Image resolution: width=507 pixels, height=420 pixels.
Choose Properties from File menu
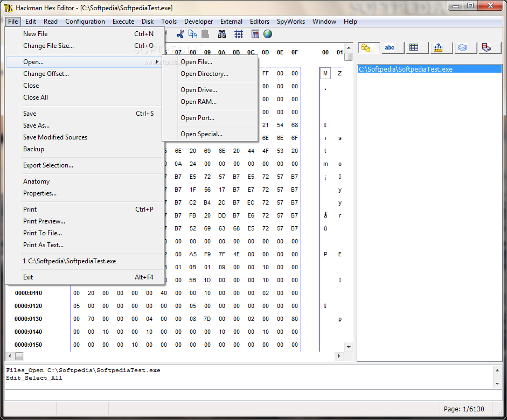(84, 193)
